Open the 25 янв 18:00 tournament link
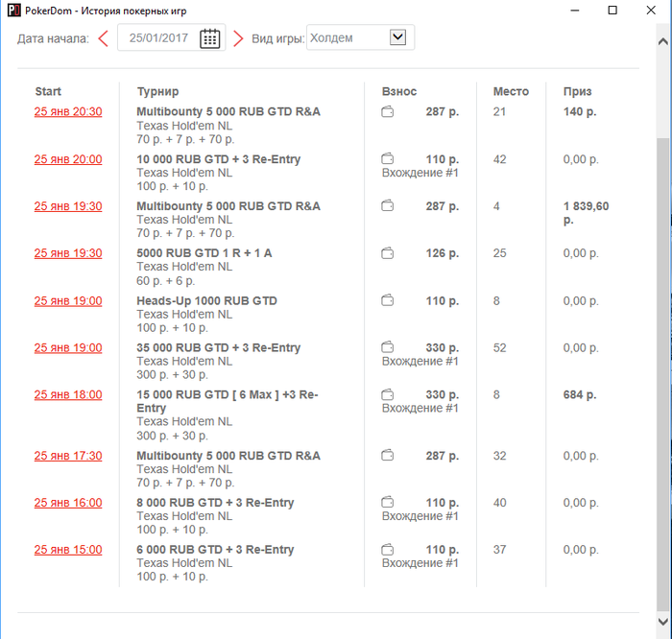Image resolution: width=672 pixels, height=639 pixels. coord(68,395)
